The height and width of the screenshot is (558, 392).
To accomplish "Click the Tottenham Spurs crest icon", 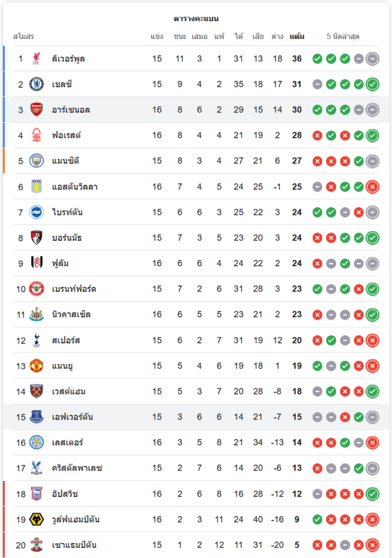I will coord(36,340).
